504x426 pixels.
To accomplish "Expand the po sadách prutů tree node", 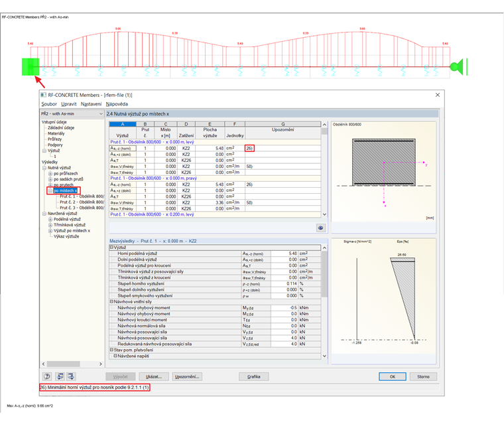I will tap(50, 179).
